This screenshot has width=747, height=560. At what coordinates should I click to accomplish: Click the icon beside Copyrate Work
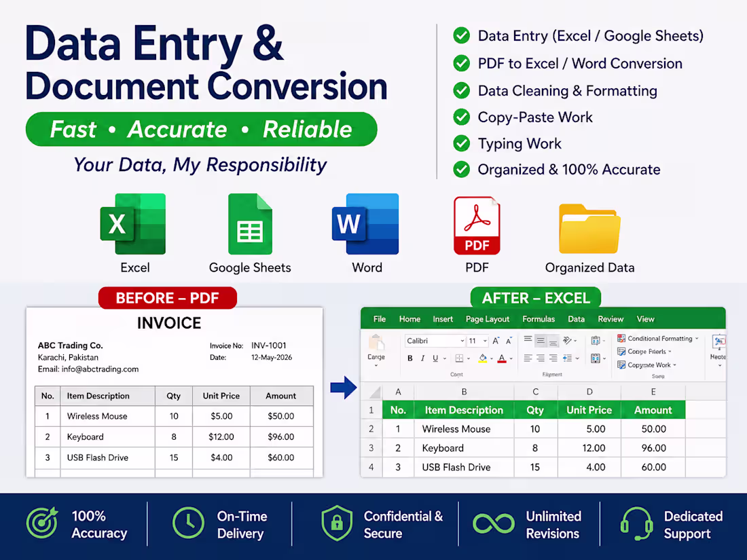[x=621, y=365]
